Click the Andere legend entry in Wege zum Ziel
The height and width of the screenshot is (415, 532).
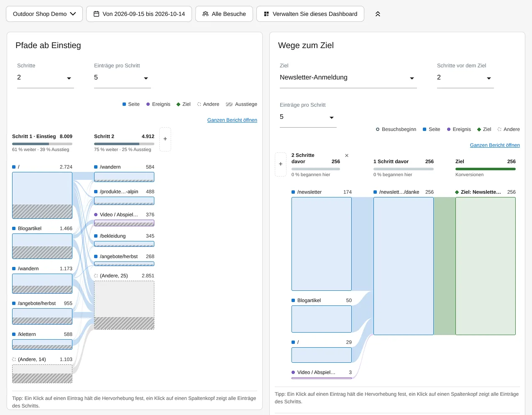pos(509,129)
